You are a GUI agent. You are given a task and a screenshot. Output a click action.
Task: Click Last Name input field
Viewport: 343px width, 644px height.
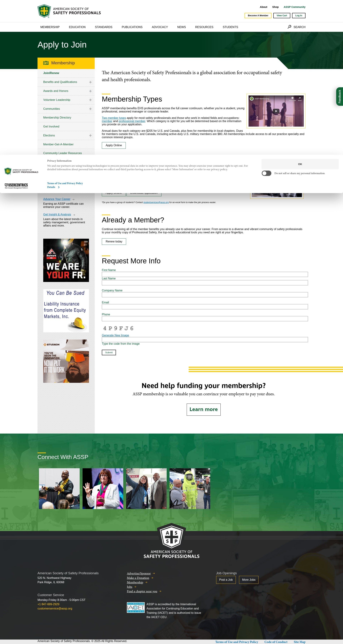coord(205,283)
